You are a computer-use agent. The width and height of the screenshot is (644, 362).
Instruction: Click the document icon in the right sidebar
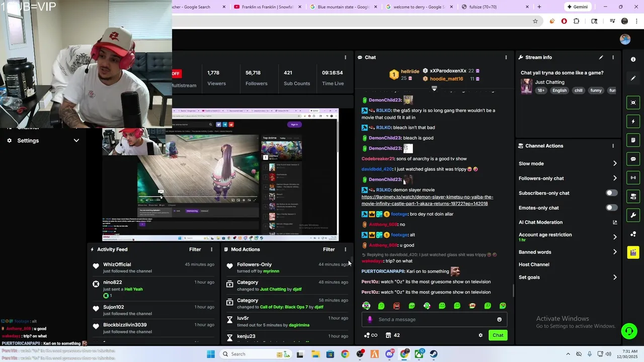point(633,140)
